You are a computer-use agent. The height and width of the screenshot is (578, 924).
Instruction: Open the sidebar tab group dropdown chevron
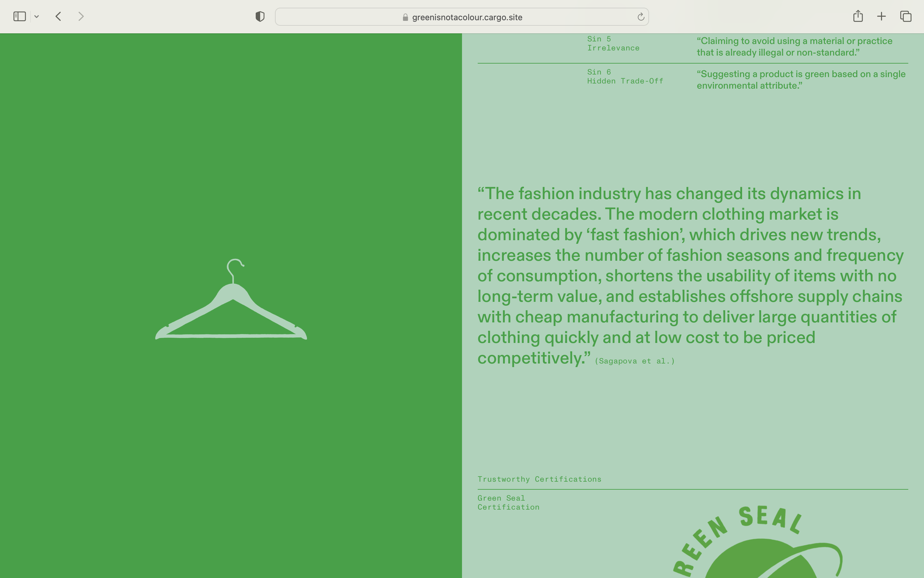click(x=37, y=16)
